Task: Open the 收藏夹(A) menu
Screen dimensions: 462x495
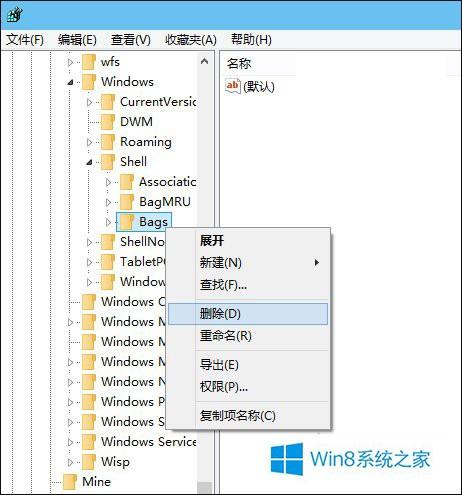Action: 191,40
